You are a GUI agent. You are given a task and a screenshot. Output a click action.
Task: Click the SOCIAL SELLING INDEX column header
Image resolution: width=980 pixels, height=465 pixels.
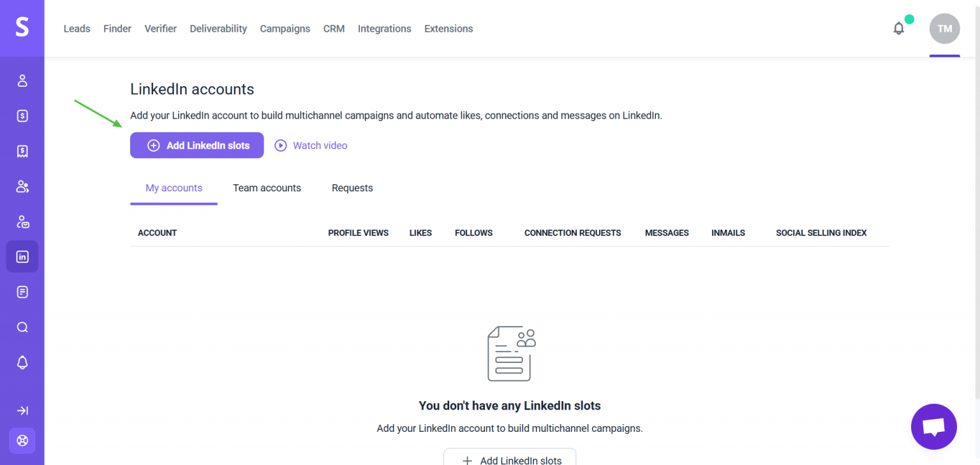tap(821, 233)
